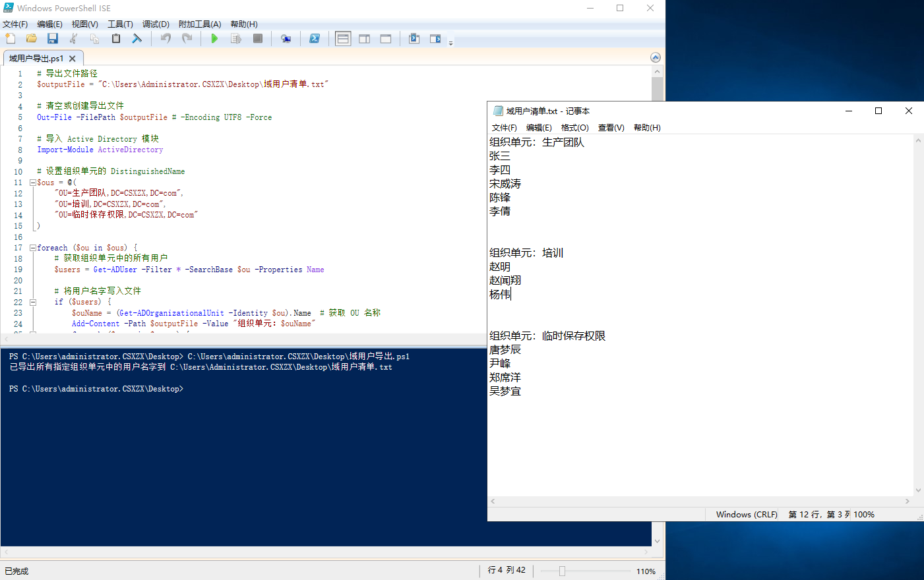
Task: Adjust the ISE zoom slider thumb
Action: (x=562, y=571)
